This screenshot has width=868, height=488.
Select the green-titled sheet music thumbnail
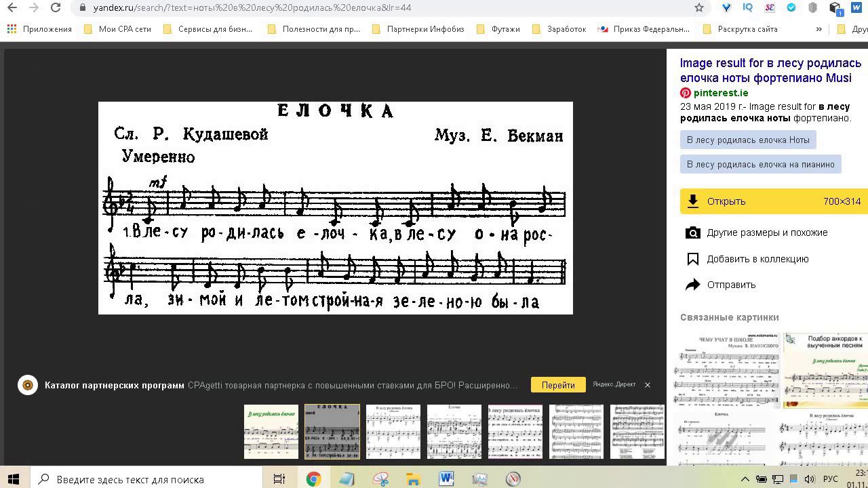271,432
